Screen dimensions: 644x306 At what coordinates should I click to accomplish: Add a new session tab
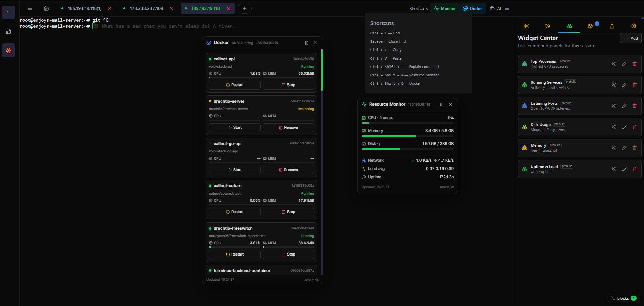(x=245, y=8)
